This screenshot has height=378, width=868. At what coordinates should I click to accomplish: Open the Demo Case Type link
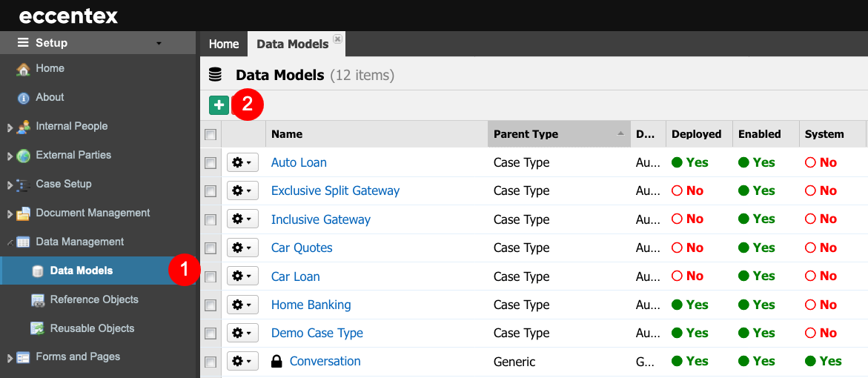pyautogui.click(x=317, y=334)
